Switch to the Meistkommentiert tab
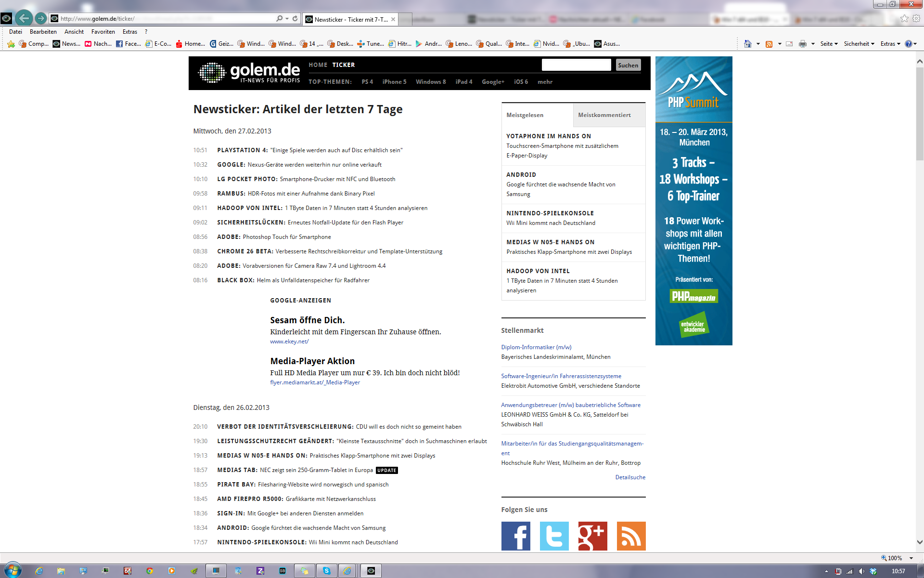 tap(604, 115)
